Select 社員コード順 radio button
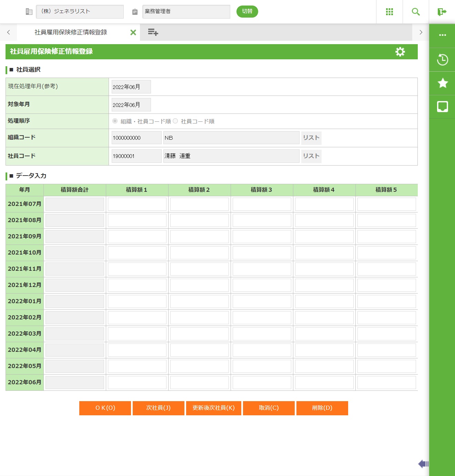Screen dimensions: 455x476 tap(175, 121)
